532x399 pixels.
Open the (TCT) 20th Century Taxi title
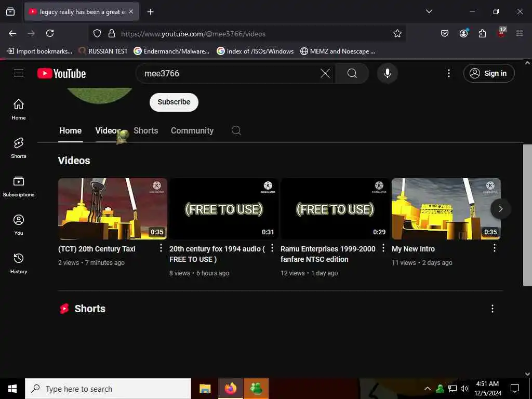[x=97, y=249]
